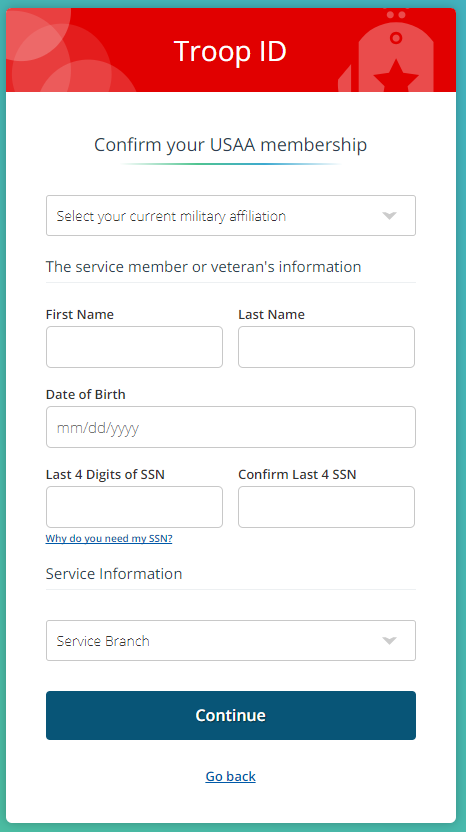Click the chevron arrow on Service Branch dropdown
Image resolution: width=466 pixels, height=832 pixels.
[x=390, y=640]
